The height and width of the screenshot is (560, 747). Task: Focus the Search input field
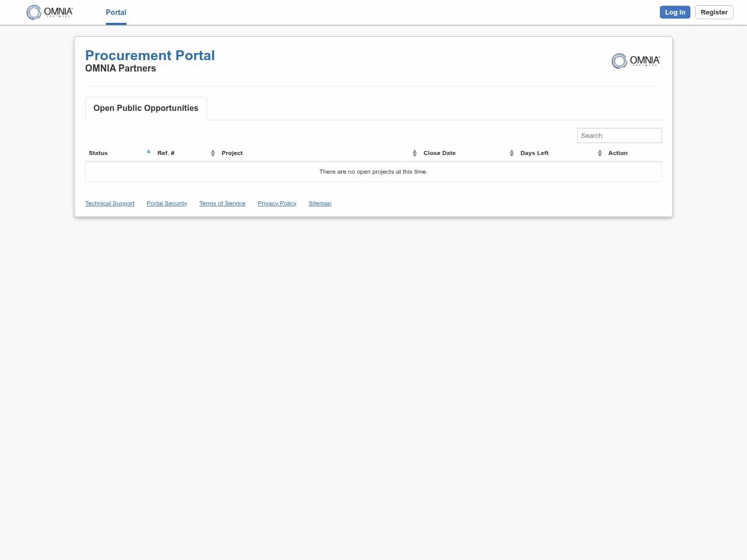619,136
